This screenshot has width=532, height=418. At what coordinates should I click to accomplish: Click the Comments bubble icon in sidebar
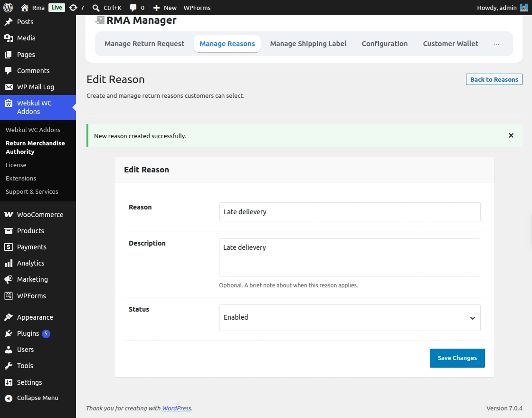coord(9,71)
